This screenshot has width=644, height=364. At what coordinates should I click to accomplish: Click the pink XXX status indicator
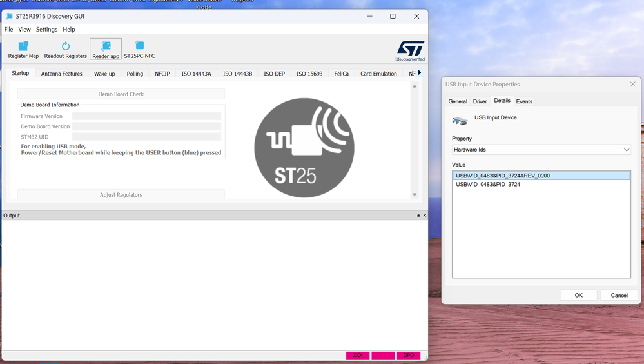[x=358, y=356]
